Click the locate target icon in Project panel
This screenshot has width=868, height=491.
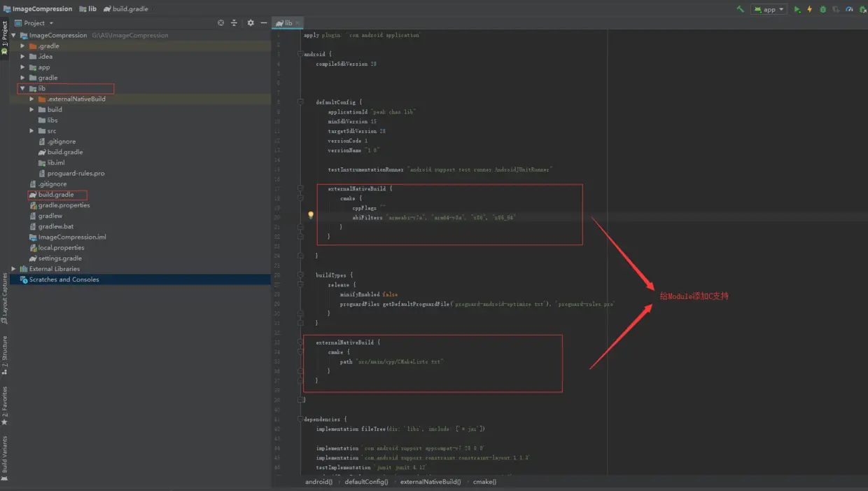(x=221, y=23)
